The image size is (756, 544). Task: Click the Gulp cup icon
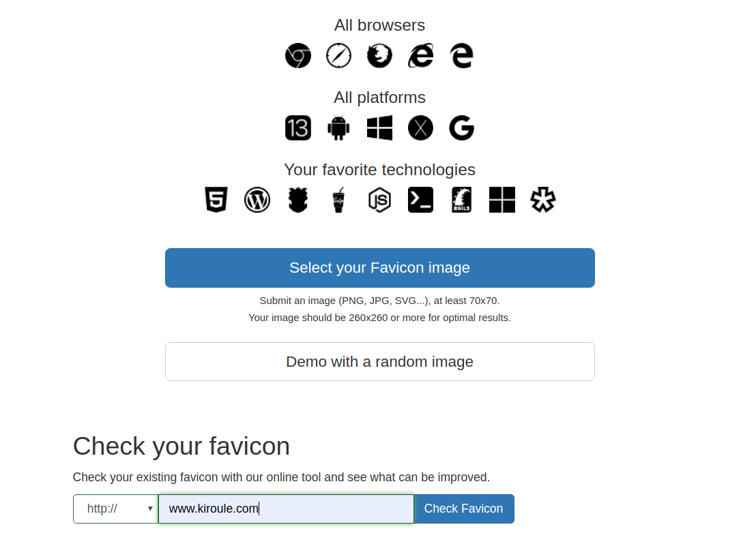[338, 200]
